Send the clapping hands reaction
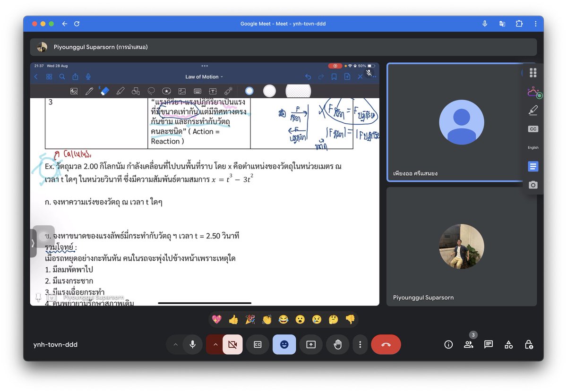 pos(267,320)
